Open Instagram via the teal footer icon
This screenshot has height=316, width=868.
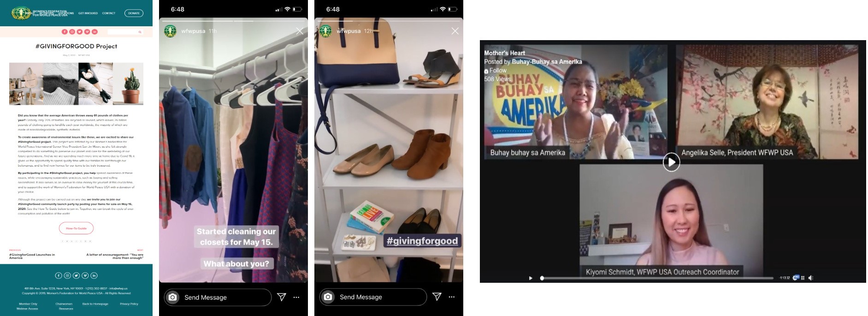point(67,275)
